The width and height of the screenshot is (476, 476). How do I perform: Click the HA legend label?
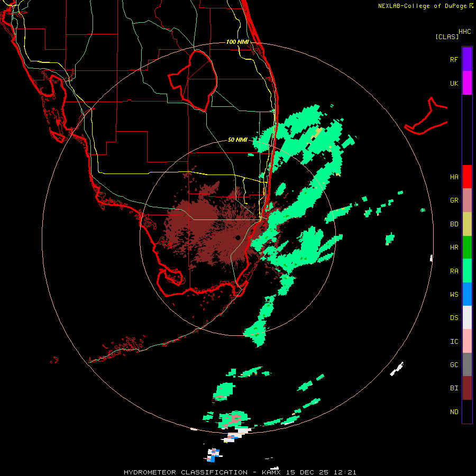pos(454,177)
